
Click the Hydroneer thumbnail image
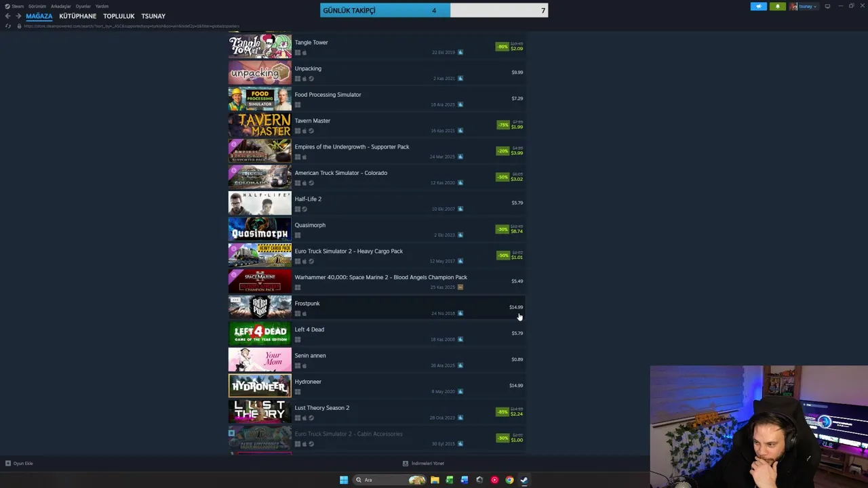[x=260, y=386]
